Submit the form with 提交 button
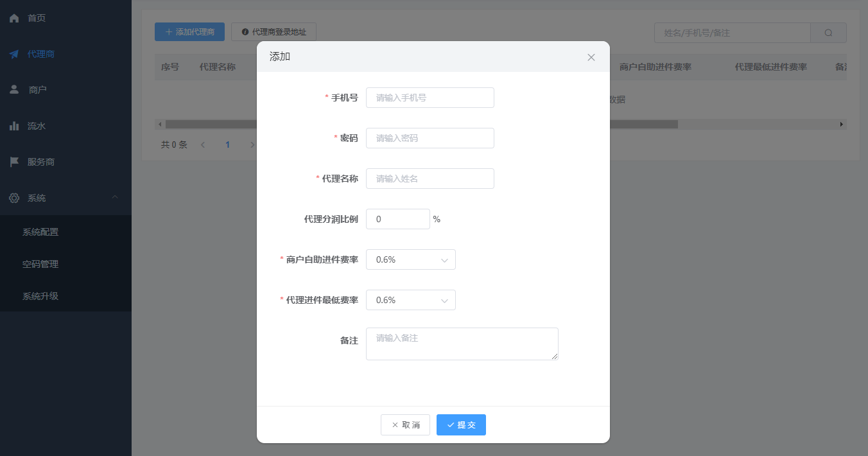This screenshot has width=868, height=456. coord(461,425)
